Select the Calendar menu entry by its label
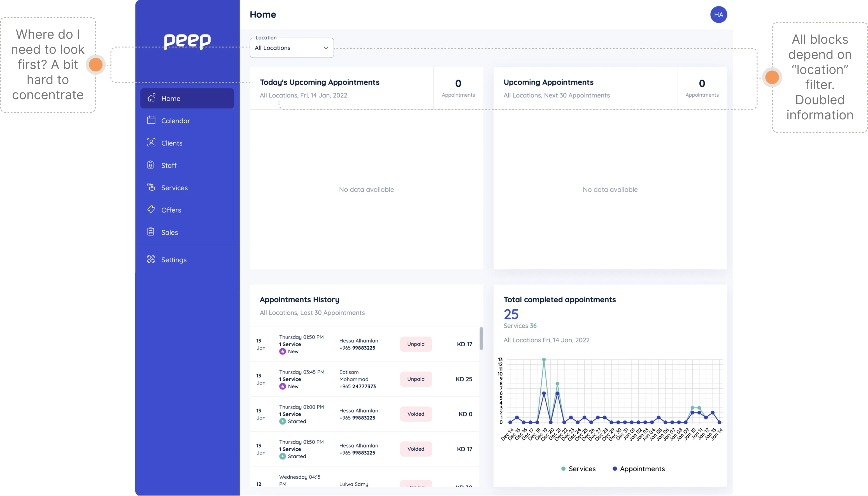Viewport: 868px width, 496px height. point(176,120)
